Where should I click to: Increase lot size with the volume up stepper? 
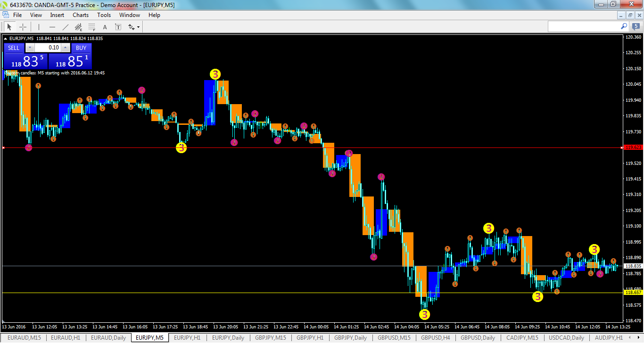65,48
